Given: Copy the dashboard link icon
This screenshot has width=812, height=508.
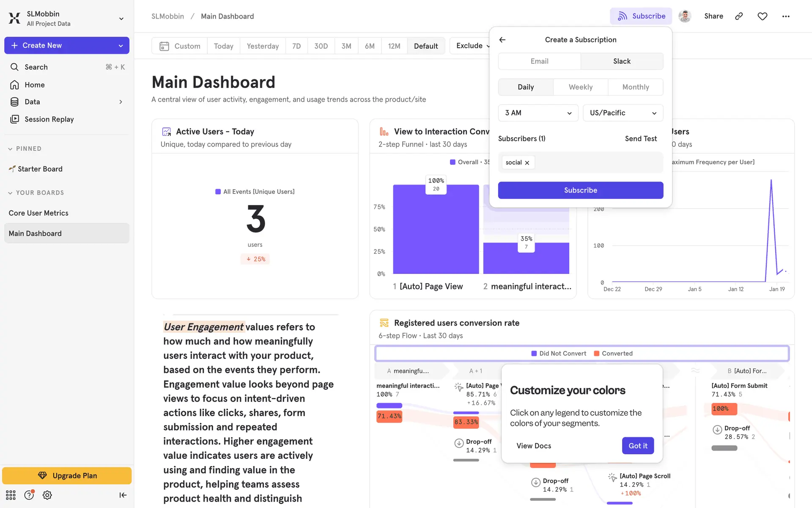Looking at the screenshot, I should (x=739, y=16).
